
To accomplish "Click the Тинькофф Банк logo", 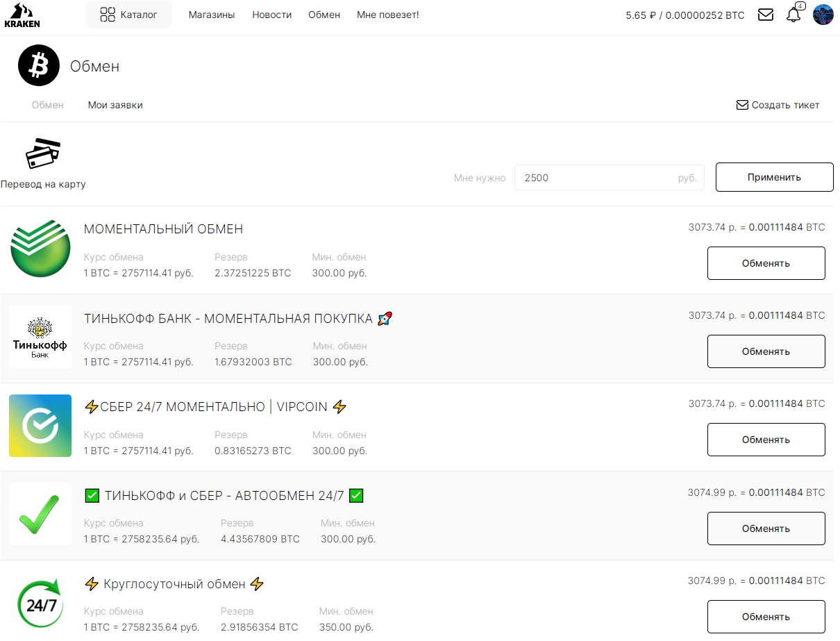I will pos(40,337).
